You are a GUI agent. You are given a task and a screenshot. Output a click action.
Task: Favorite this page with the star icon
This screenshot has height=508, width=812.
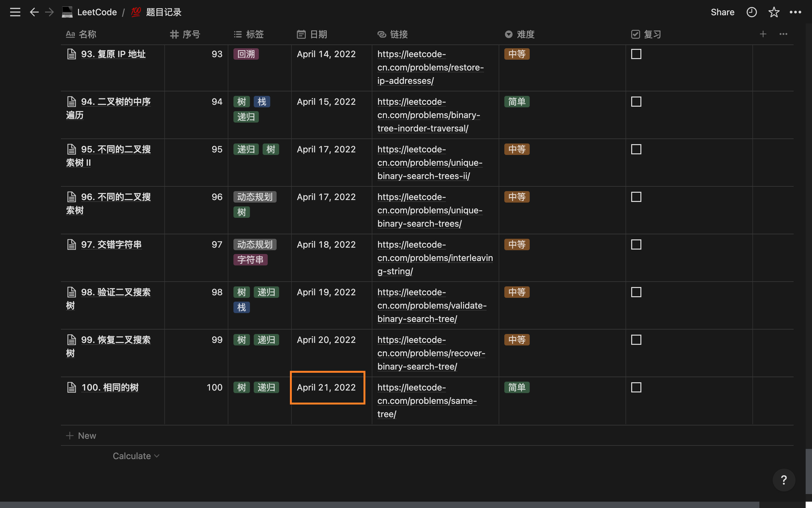(x=774, y=12)
